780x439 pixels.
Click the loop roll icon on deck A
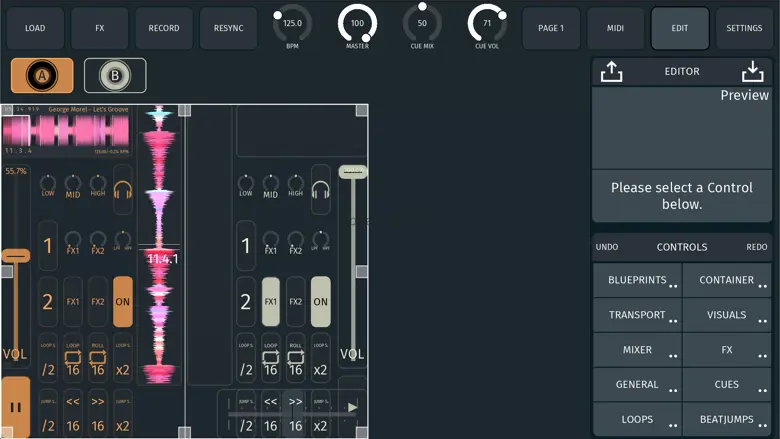98,356
